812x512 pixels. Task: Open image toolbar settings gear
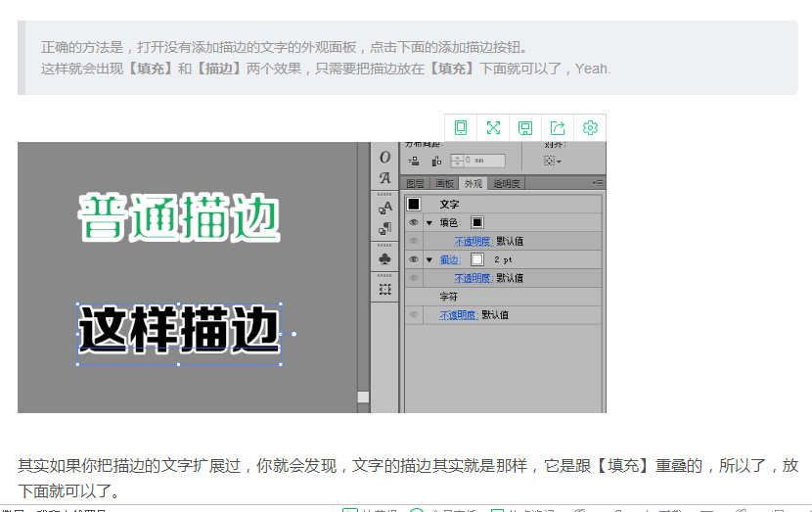click(x=590, y=127)
